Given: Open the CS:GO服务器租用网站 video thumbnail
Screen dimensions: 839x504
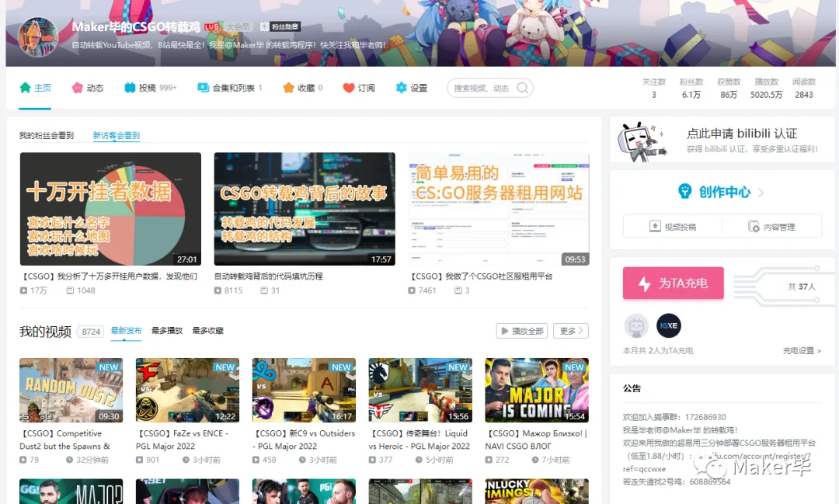Looking at the screenshot, I should coord(499,209).
